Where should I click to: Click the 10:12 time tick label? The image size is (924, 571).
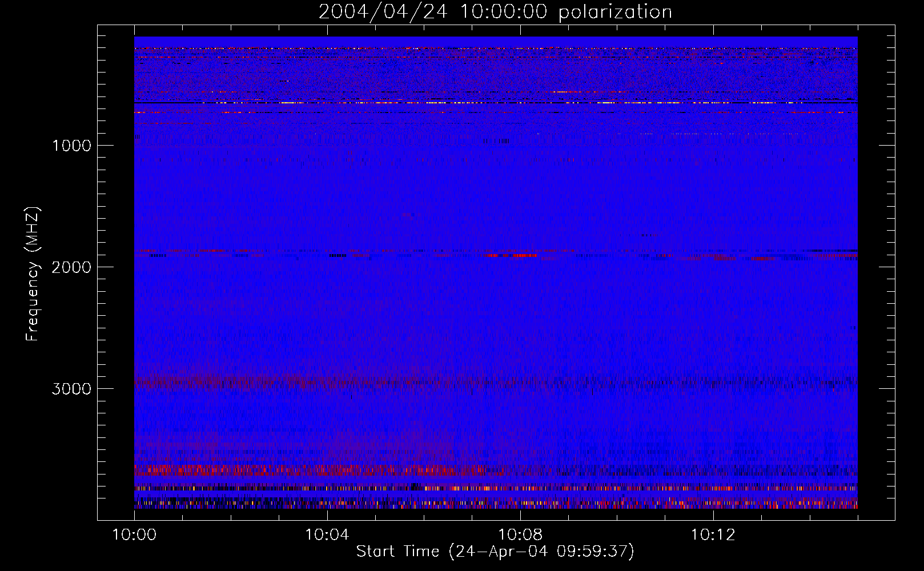[x=713, y=534]
